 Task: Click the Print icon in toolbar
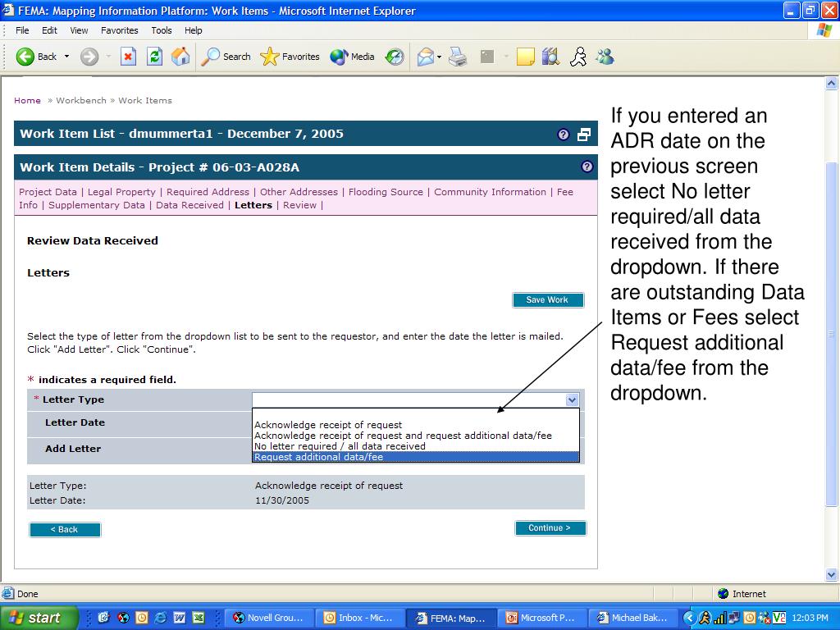click(458, 57)
